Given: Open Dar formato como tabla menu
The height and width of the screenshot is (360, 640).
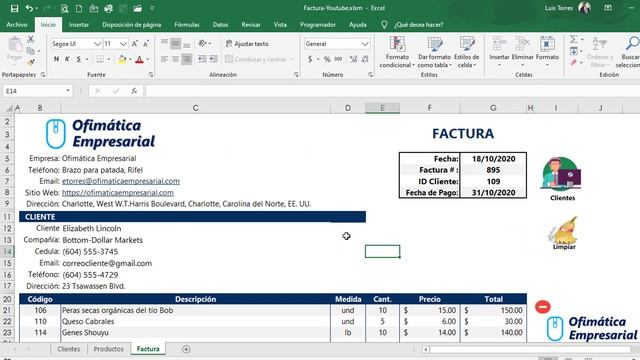Looking at the screenshot, I should click(435, 52).
